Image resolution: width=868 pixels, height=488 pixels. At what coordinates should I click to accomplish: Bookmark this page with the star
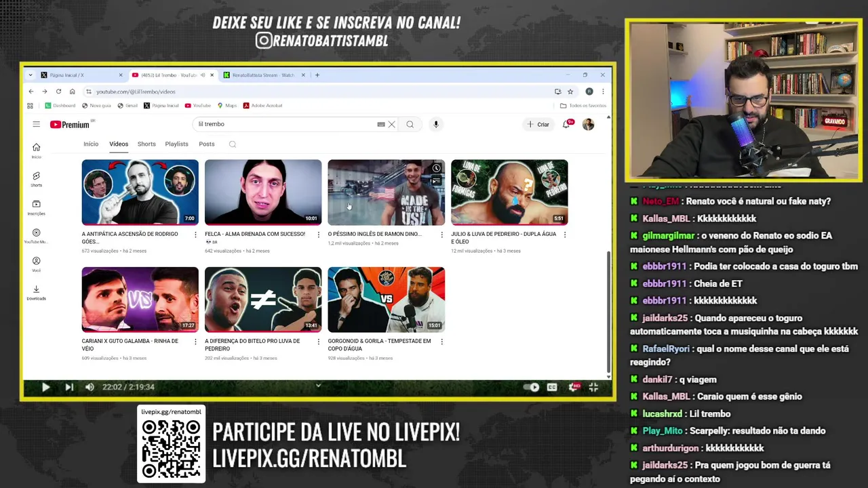coord(570,91)
